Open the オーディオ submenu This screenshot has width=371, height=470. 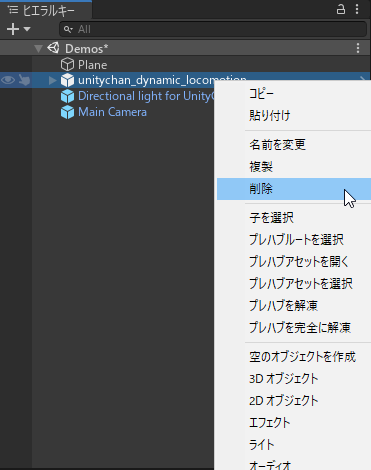(294, 463)
